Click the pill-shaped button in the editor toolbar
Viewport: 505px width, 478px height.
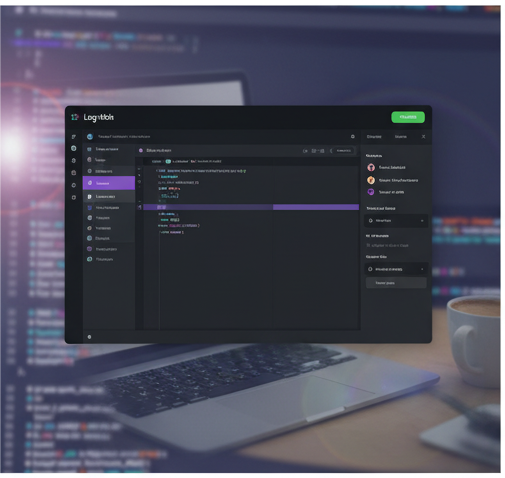pos(343,151)
